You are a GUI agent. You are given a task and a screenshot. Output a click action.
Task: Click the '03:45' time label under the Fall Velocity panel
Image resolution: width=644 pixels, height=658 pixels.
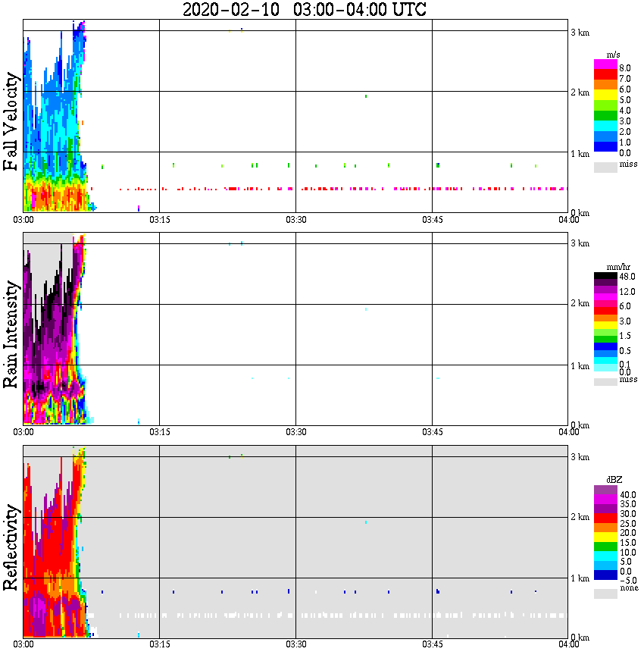coord(432,220)
